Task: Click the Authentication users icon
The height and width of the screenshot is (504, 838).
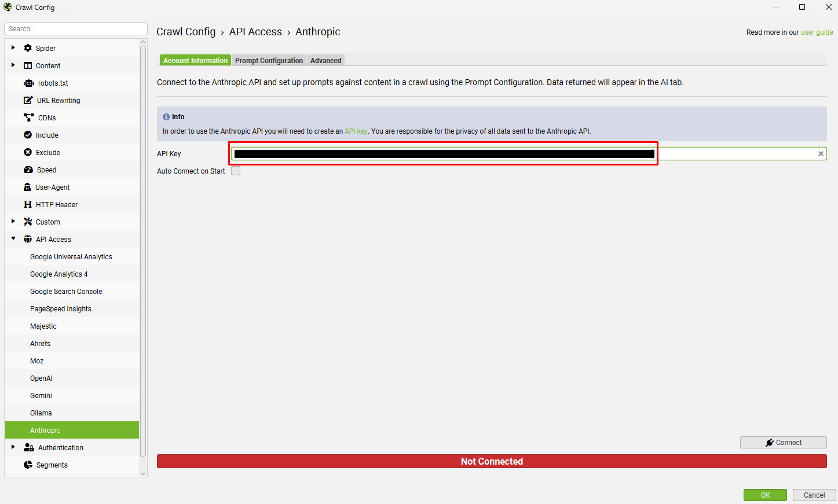Action: pos(28,447)
